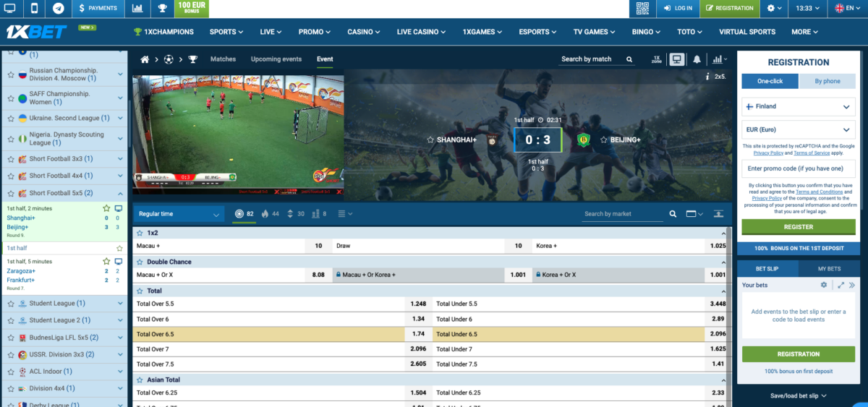Viewport: 868px width, 407px height.
Task: Expand bet slip with arrows icon
Action: (841, 285)
